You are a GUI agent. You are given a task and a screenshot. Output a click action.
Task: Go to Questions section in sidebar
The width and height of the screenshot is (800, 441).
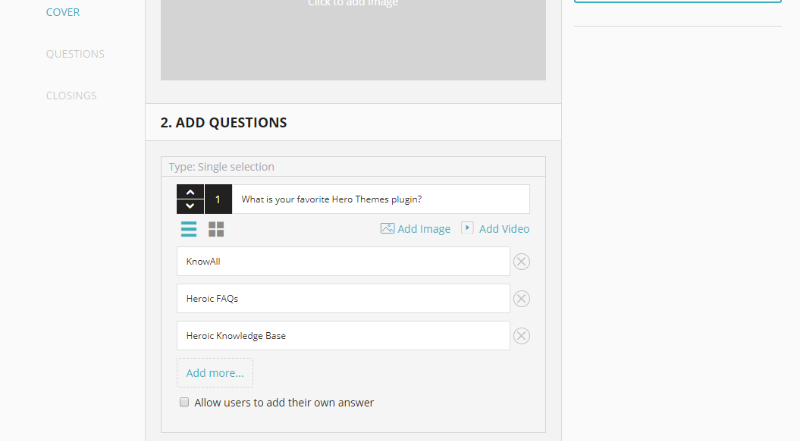[x=75, y=54]
